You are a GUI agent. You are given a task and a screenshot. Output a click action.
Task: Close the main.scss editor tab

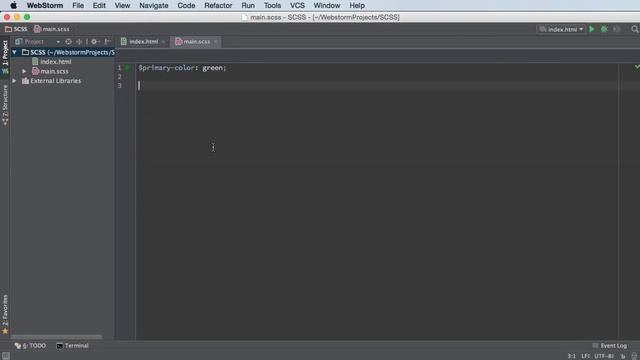(216, 42)
